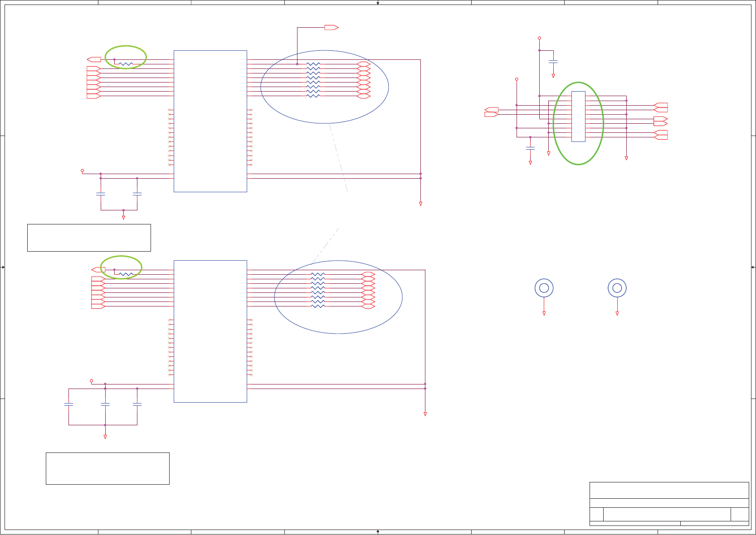Click the port symbol beside the lower green ellipse

point(98,270)
